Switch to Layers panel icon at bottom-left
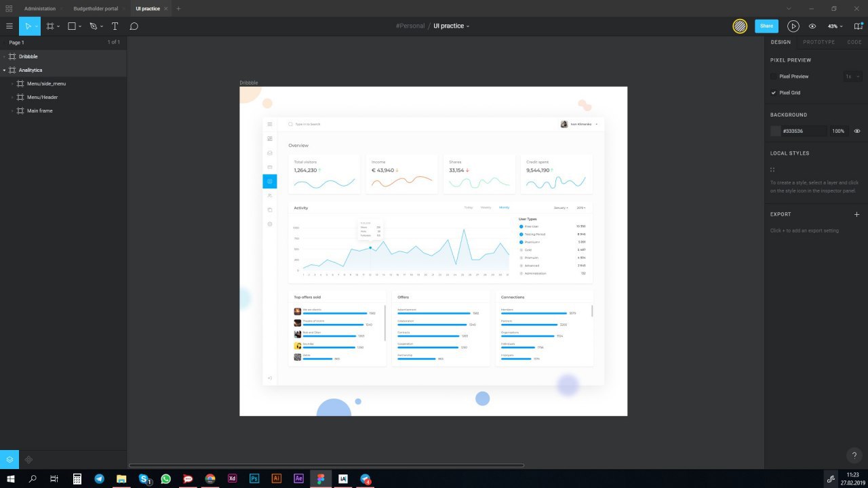Image resolution: width=868 pixels, height=488 pixels. pos(9,460)
